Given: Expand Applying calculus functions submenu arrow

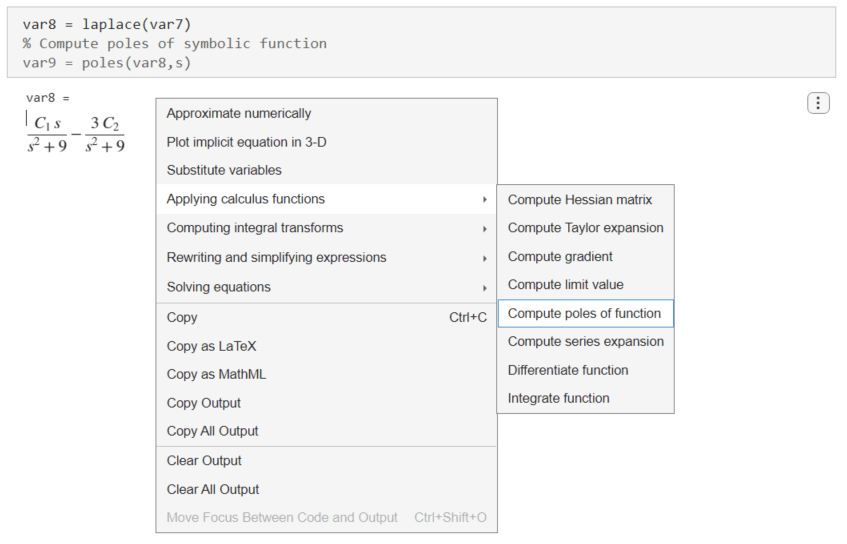Looking at the screenshot, I should [484, 199].
